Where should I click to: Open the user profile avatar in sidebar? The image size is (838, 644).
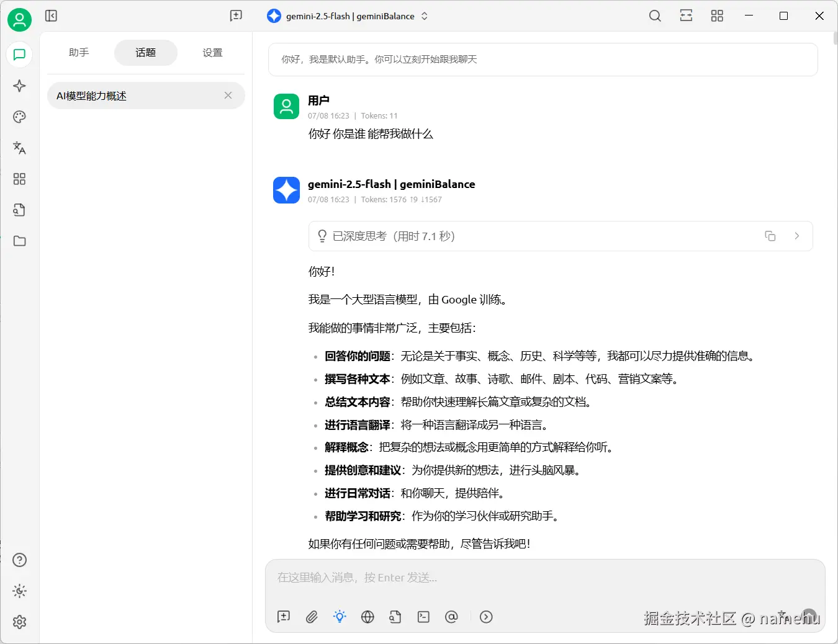19,20
